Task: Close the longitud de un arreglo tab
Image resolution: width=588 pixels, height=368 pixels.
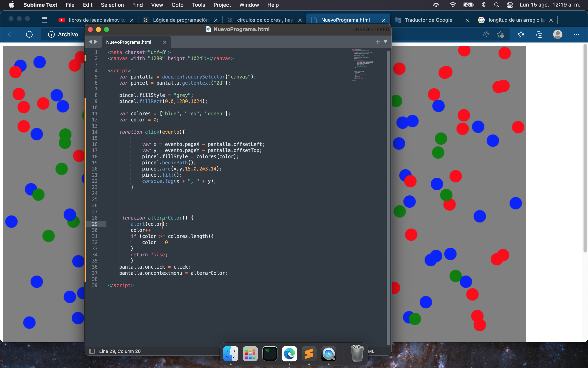Action: (x=551, y=20)
